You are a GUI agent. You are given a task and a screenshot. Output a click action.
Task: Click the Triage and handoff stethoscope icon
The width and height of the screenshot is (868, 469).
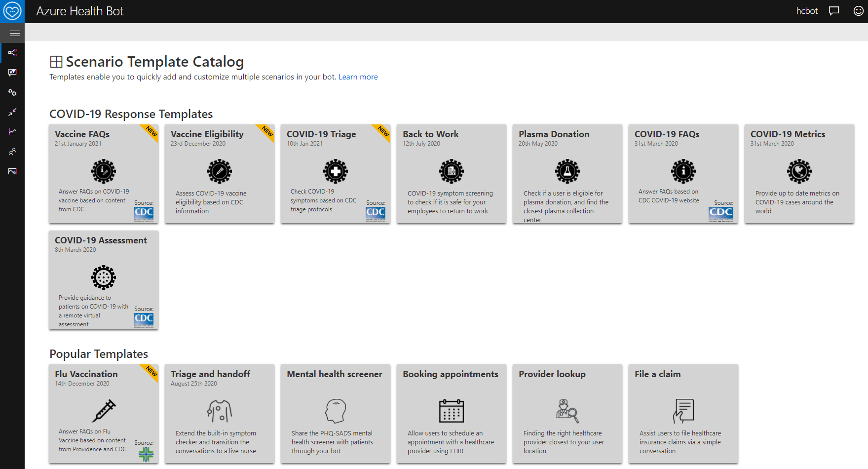click(220, 411)
